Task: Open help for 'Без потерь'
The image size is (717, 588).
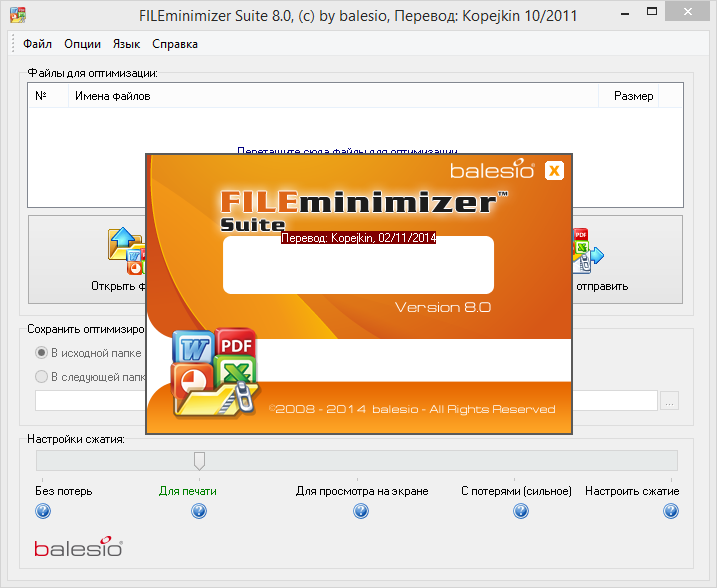Action: (x=43, y=511)
